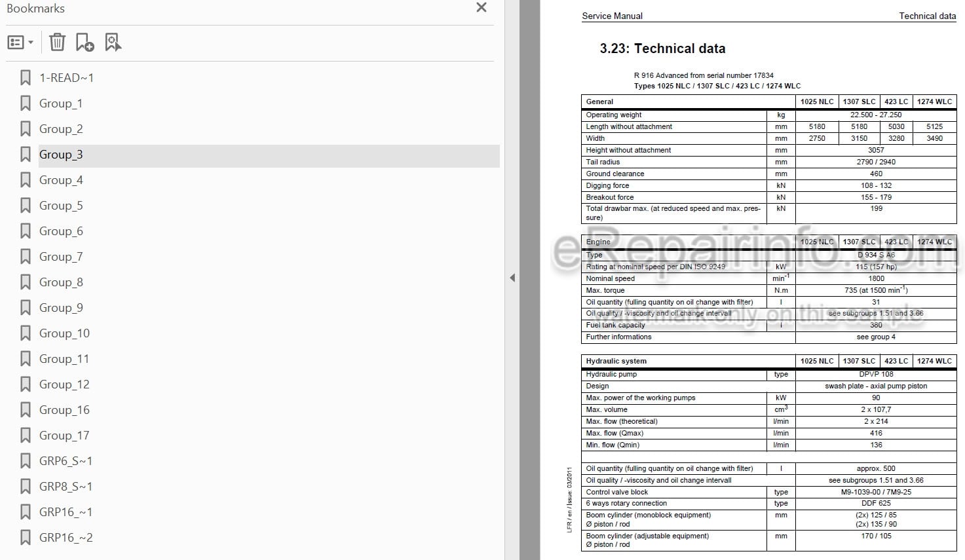Click bookmark icon beside Group_9
Screen dimensions: 965x560
tap(26, 308)
